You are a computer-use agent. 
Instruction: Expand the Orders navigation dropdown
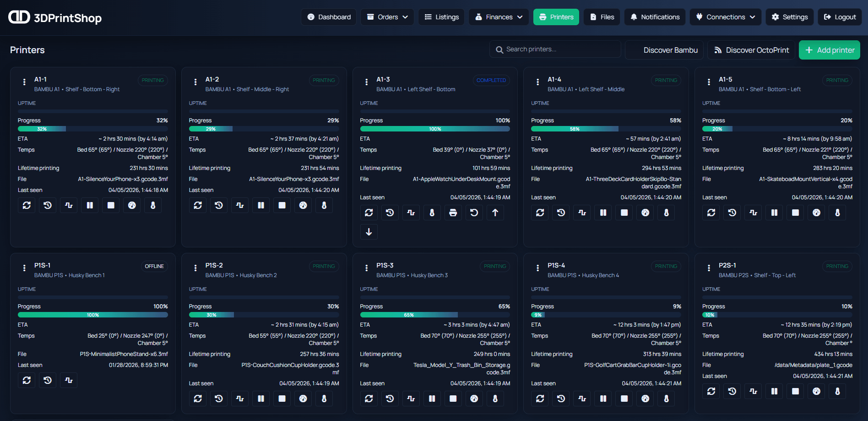(387, 17)
